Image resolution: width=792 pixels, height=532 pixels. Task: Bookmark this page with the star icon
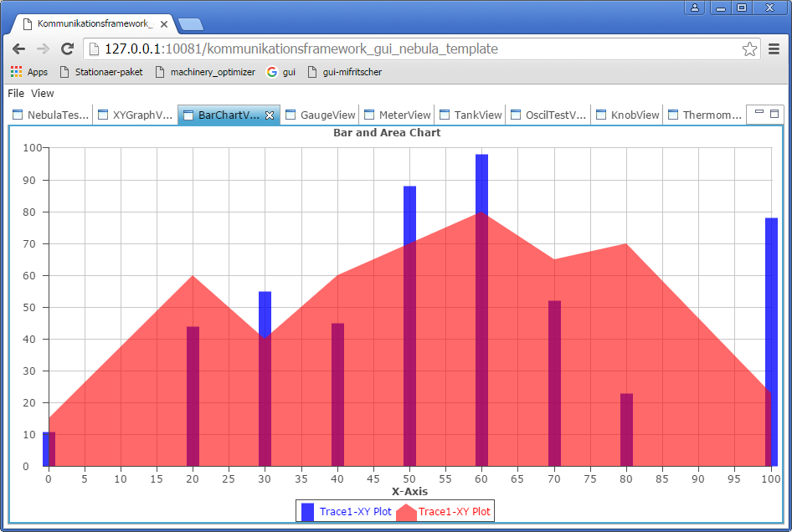point(749,49)
